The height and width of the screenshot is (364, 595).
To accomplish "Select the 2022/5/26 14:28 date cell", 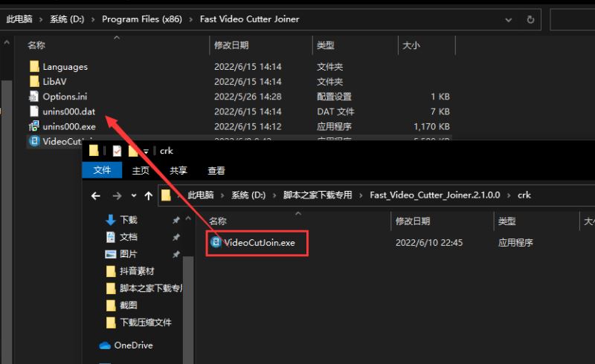I will point(248,97).
